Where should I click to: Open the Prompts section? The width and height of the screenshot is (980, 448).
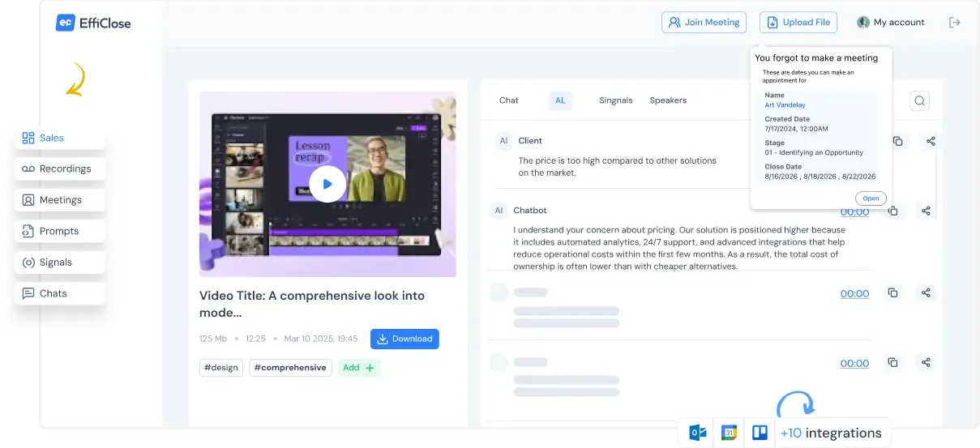click(60, 231)
